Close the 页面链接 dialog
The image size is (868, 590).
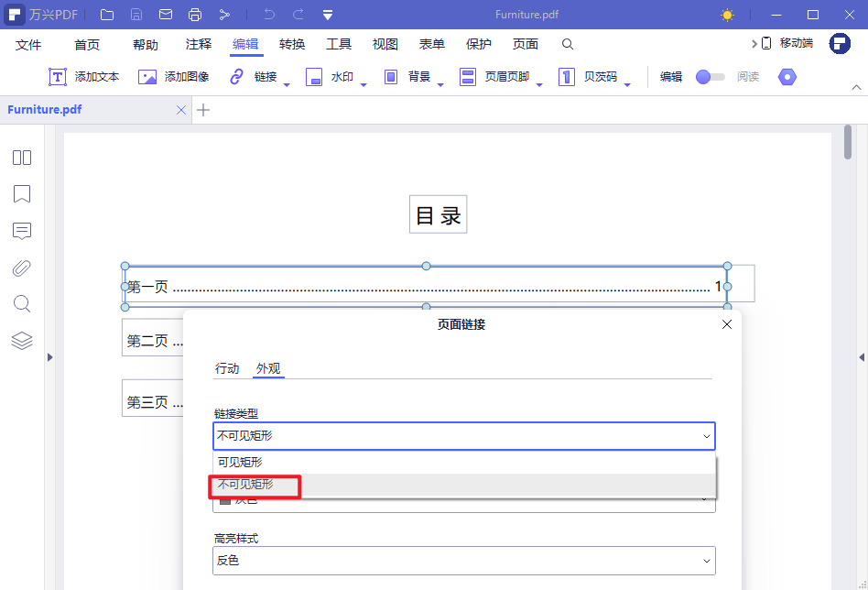point(726,324)
